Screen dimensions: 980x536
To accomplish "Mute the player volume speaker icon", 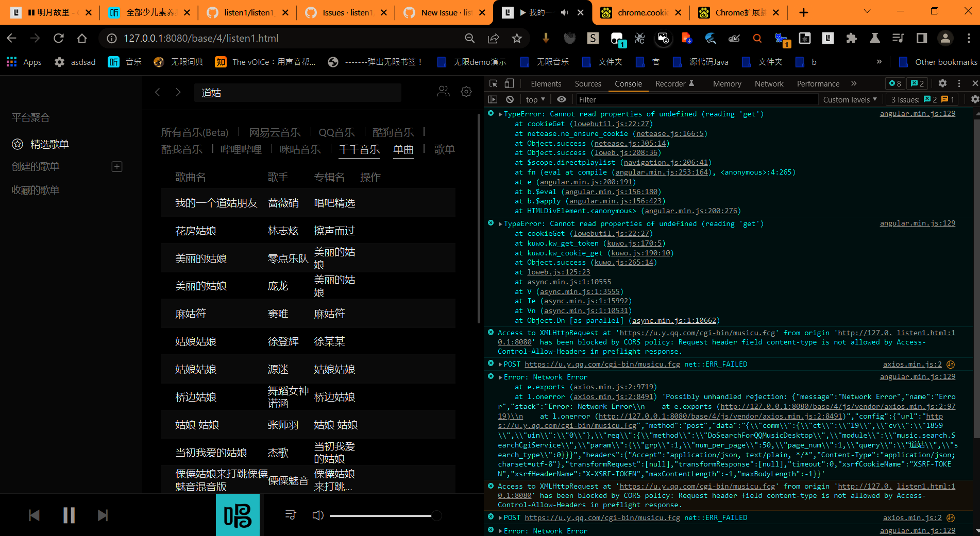I will 318,515.
